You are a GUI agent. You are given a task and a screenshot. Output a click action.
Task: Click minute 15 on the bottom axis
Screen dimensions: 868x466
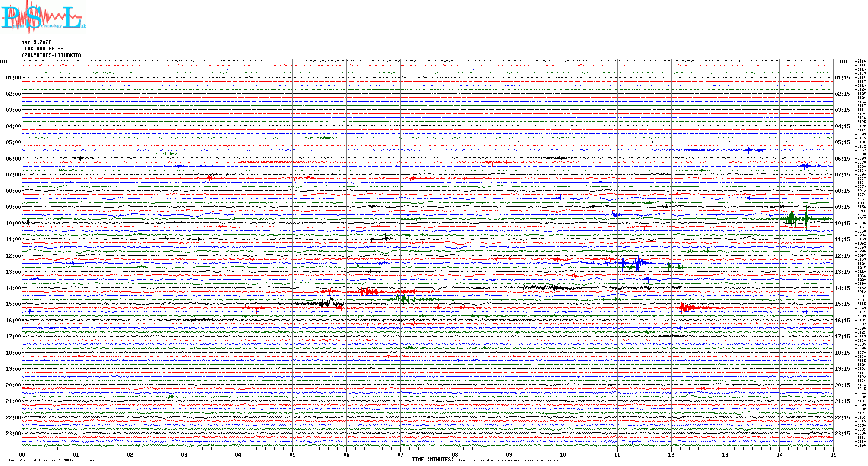833,454
